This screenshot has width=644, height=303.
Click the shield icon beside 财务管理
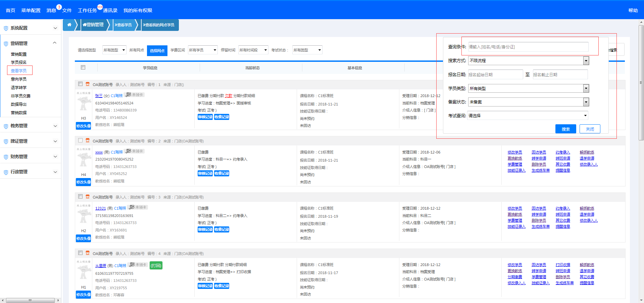pos(6,157)
